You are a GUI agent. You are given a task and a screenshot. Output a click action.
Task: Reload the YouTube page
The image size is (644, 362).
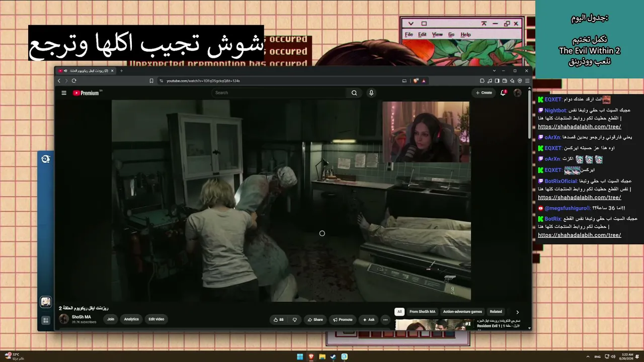[x=74, y=80]
